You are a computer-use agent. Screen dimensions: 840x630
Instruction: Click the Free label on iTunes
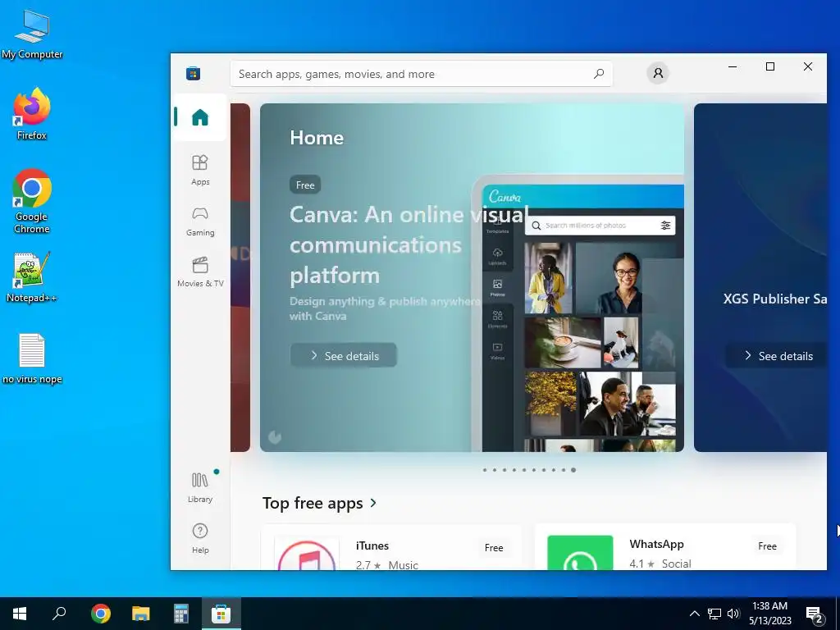(493, 547)
